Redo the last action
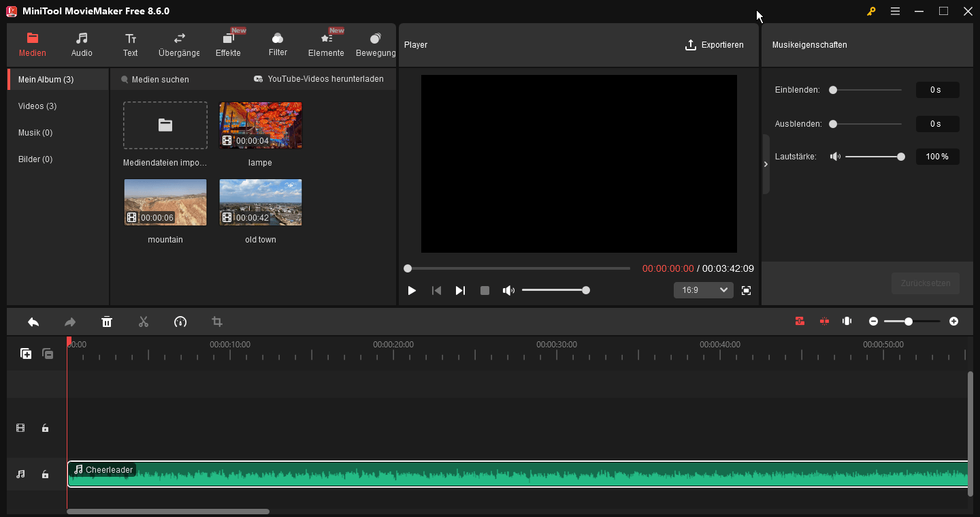The image size is (980, 517). coord(70,321)
